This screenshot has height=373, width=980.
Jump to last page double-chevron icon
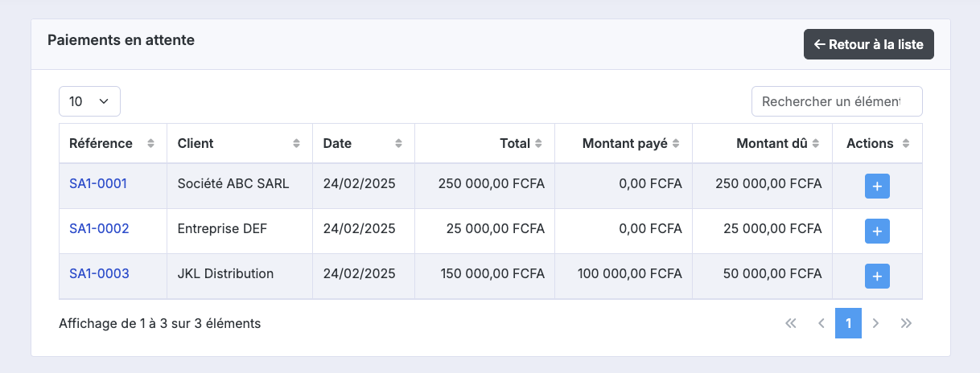point(906,323)
